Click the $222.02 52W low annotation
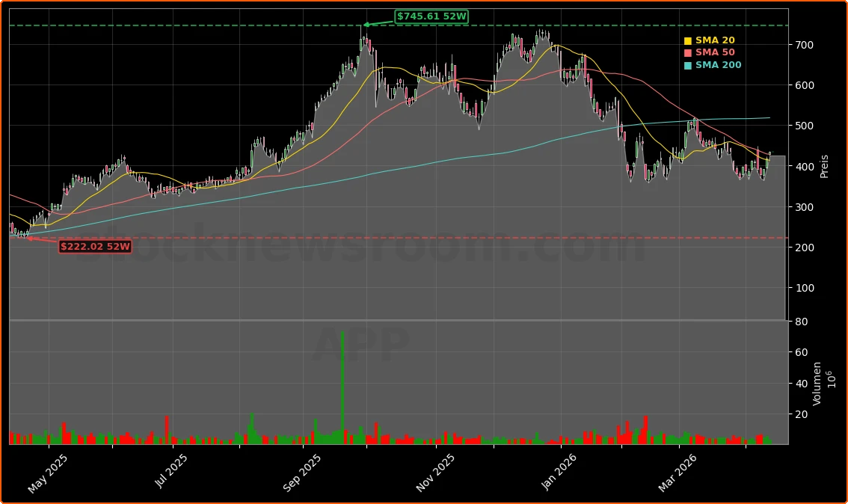The height and width of the screenshot is (504, 848). point(95,246)
